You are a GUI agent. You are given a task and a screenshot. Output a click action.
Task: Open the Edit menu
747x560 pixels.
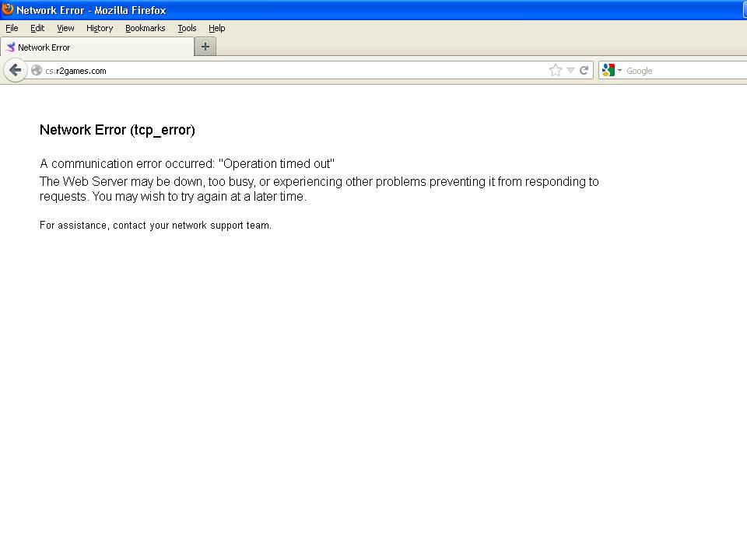37,28
